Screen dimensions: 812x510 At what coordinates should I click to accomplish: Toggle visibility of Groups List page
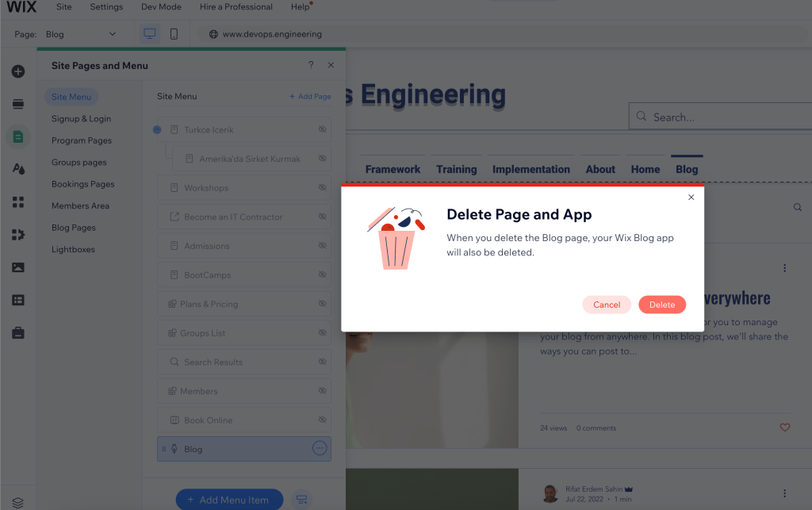[322, 332]
